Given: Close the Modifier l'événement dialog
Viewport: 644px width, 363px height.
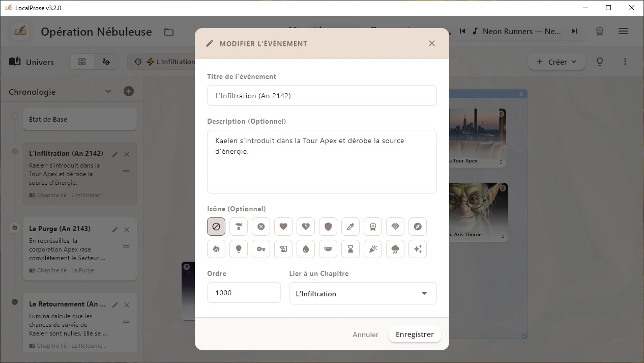Looking at the screenshot, I should click(x=432, y=43).
